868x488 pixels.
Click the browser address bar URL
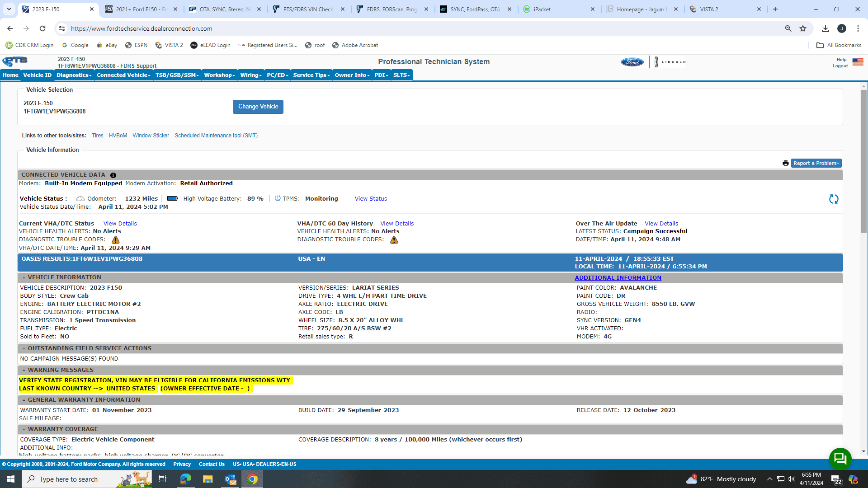142,28
